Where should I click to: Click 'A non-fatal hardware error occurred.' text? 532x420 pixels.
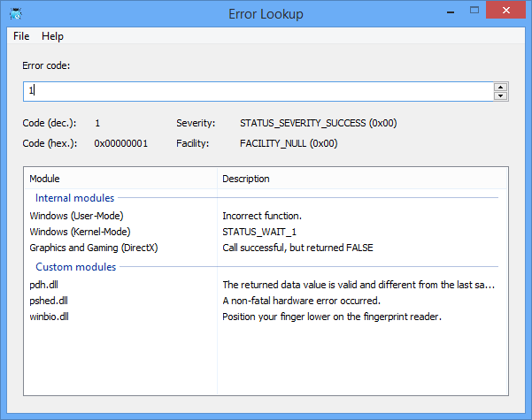coord(301,301)
